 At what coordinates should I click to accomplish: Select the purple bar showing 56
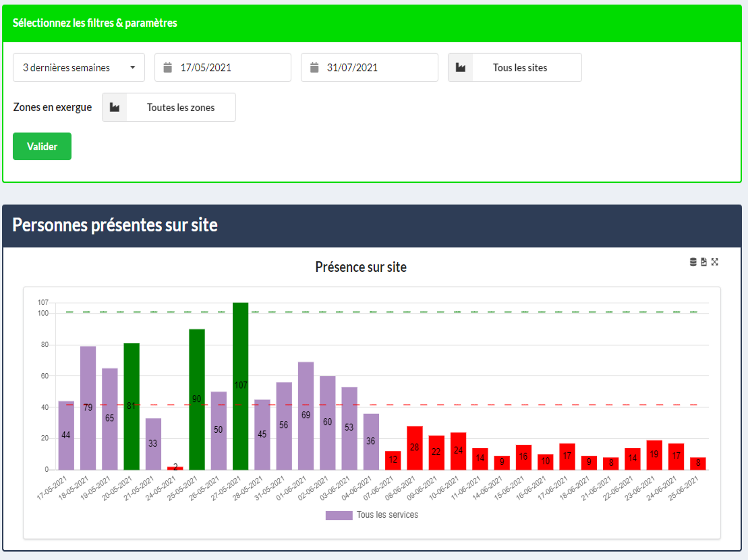(284, 426)
